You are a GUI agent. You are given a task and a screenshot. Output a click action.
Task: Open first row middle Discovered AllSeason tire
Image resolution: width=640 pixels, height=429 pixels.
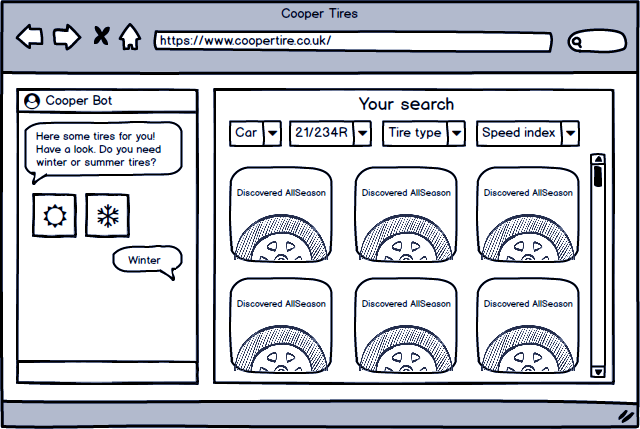click(x=406, y=214)
